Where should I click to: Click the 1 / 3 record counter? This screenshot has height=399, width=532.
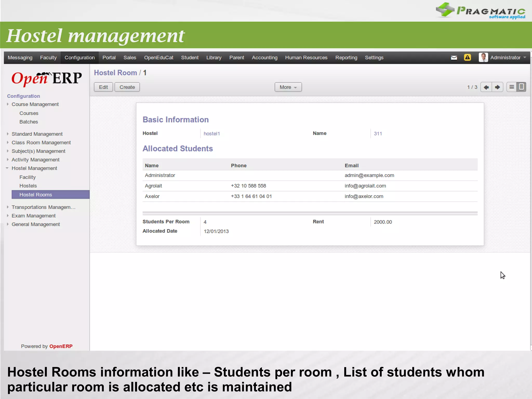pos(472,87)
